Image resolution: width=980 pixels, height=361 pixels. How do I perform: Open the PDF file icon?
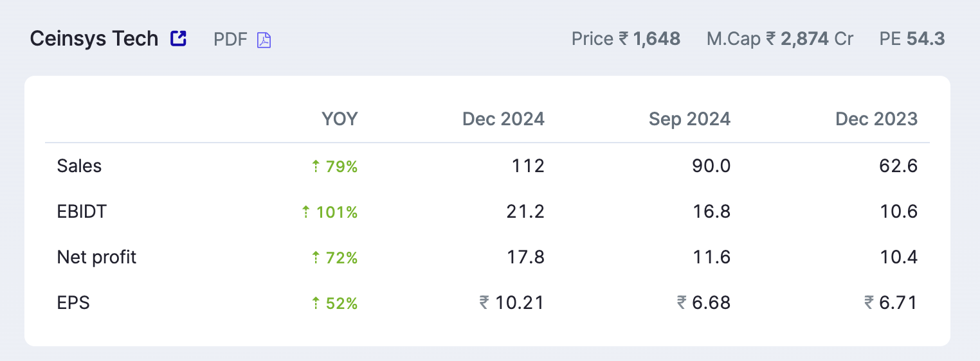point(264,40)
